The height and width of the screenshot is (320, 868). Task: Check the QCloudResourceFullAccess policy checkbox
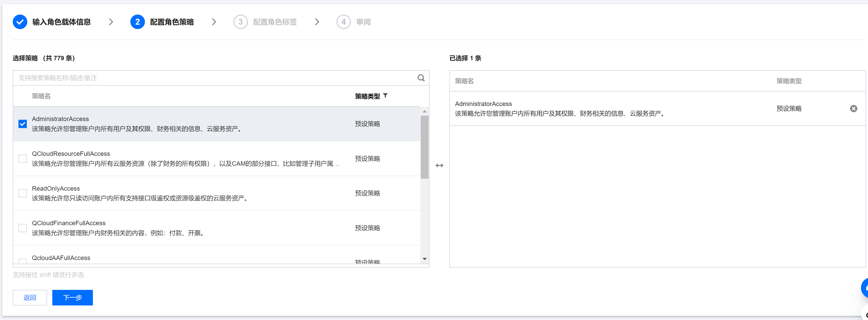23,158
